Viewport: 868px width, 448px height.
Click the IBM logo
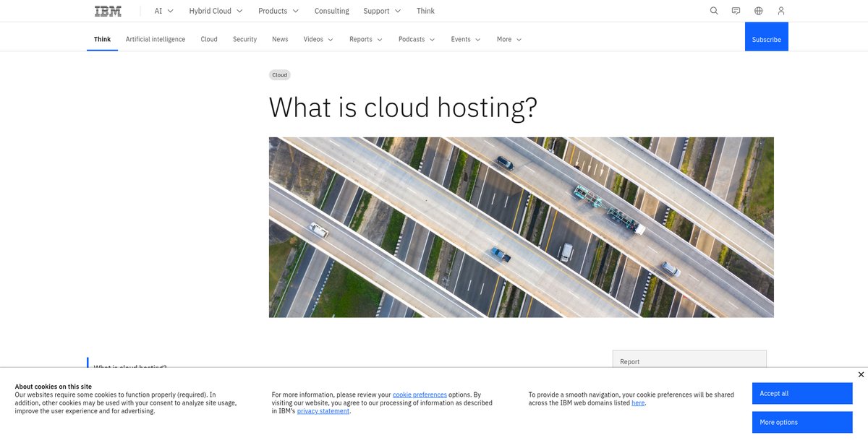click(x=108, y=11)
